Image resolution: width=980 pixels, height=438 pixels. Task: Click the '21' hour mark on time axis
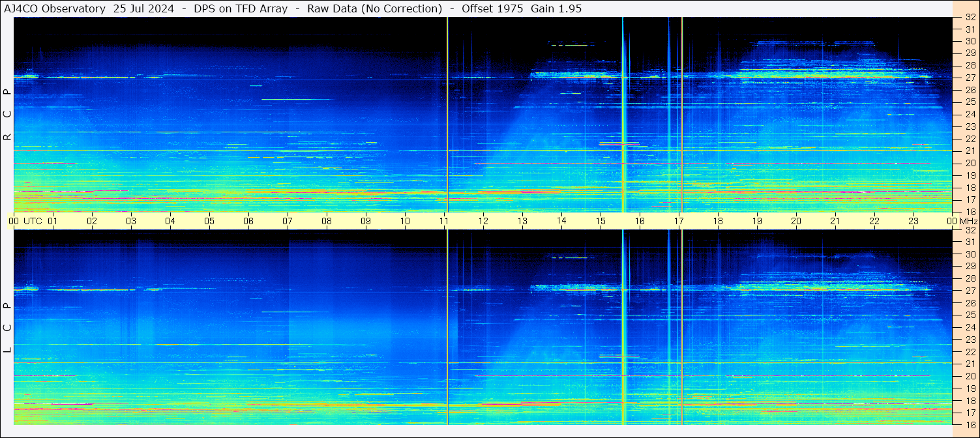pos(835,221)
